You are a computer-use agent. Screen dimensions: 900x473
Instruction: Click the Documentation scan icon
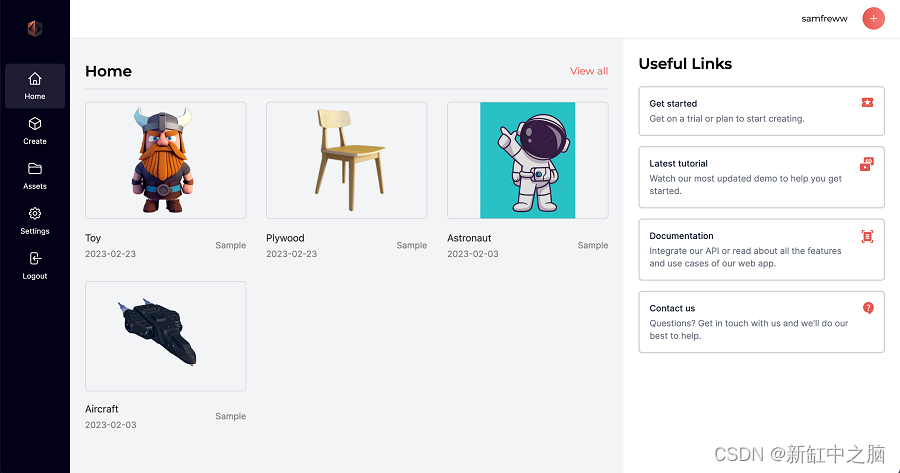pyautogui.click(x=867, y=237)
